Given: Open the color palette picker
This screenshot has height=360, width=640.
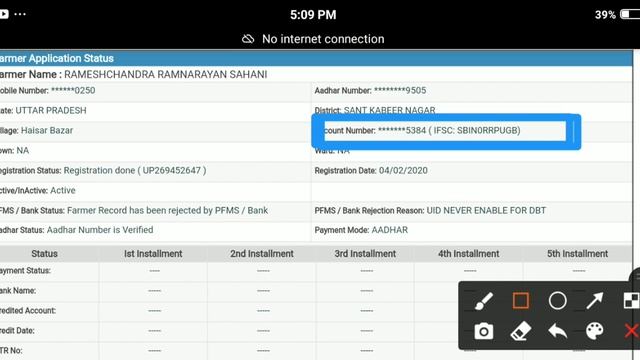Looking at the screenshot, I should click(594, 331).
